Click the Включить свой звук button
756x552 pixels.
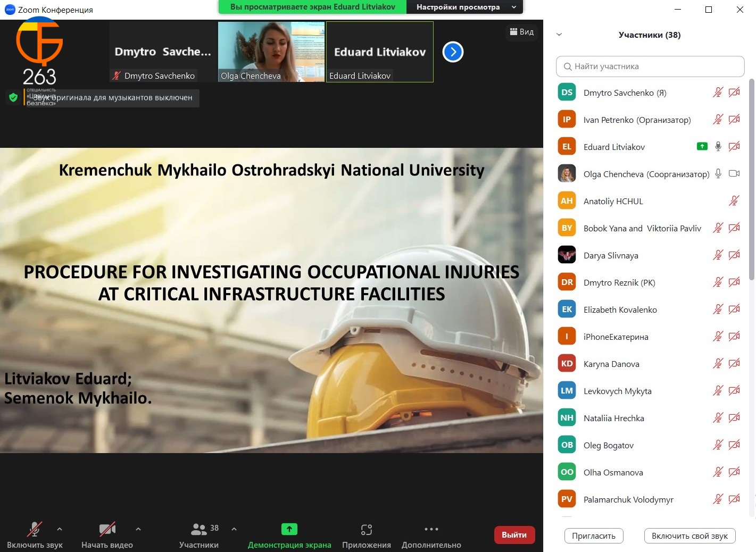689,536
